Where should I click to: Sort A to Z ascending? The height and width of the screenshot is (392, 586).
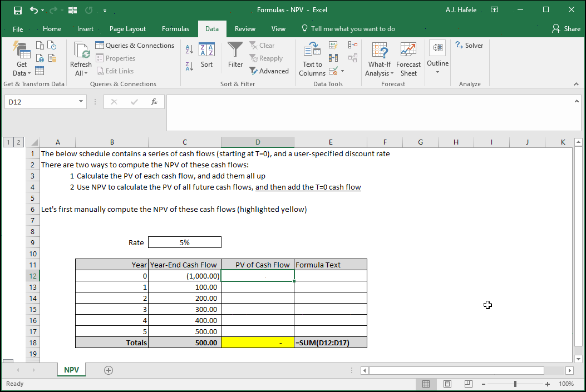pos(189,49)
